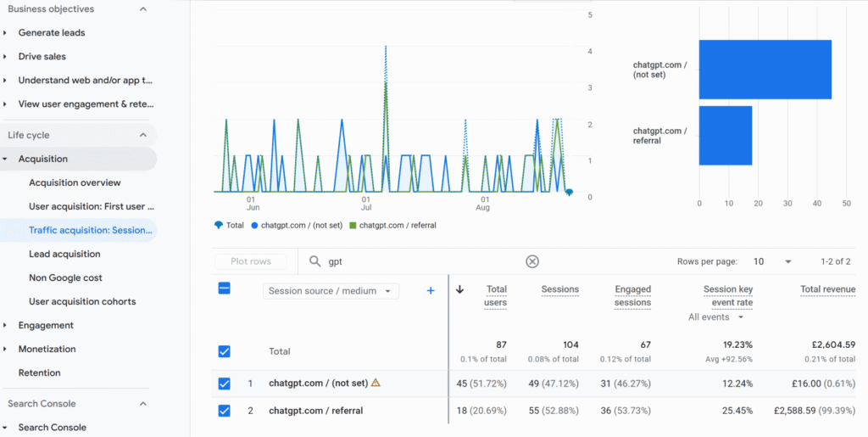The image size is (868, 437).
Task: Click the Plot rows button
Action: pos(250,261)
